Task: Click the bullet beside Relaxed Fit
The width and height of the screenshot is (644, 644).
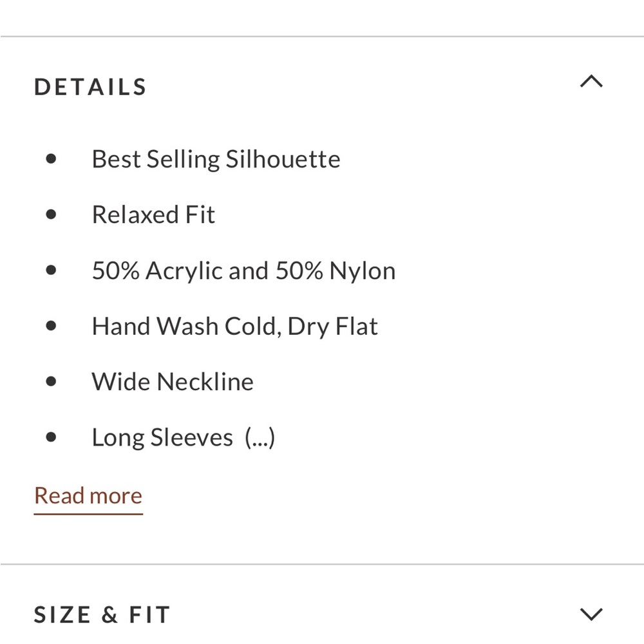Action: (52, 214)
